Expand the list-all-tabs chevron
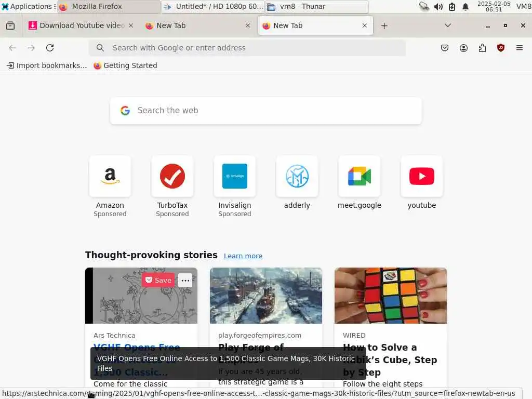Viewport: 532px width, 399px height. coord(448,25)
